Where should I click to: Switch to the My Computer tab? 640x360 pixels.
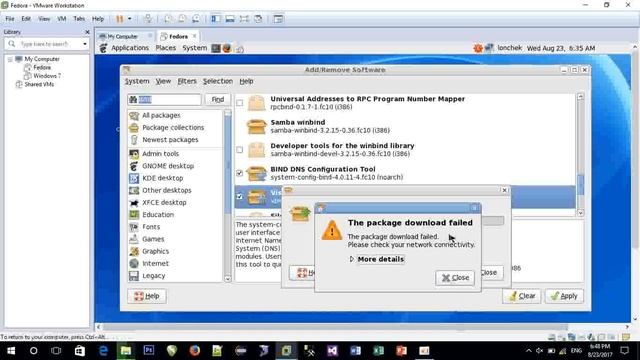coord(122,36)
